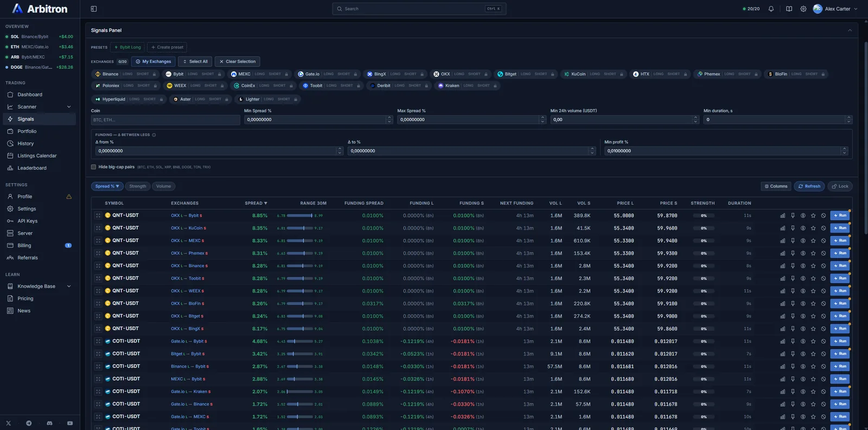Toggle SHORT on the Gate.io exchange chip

pyautogui.click(x=344, y=74)
